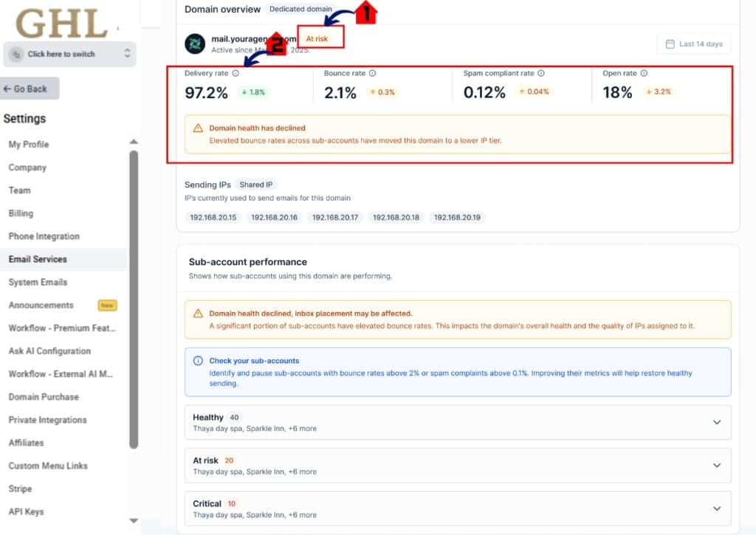Click the IP chip 192.168.20.15
The width and height of the screenshot is (756, 535).
point(213,218)
